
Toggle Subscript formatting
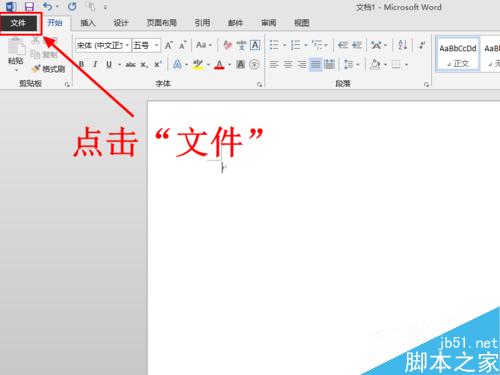144,65
